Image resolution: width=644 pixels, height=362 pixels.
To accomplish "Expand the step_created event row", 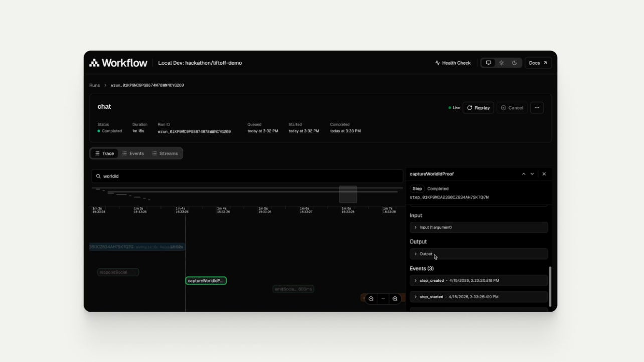I will pos(478,280).
